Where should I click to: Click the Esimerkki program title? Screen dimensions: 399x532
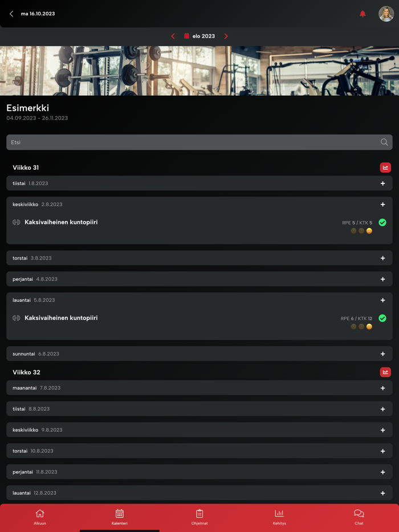tap(28, 108)
